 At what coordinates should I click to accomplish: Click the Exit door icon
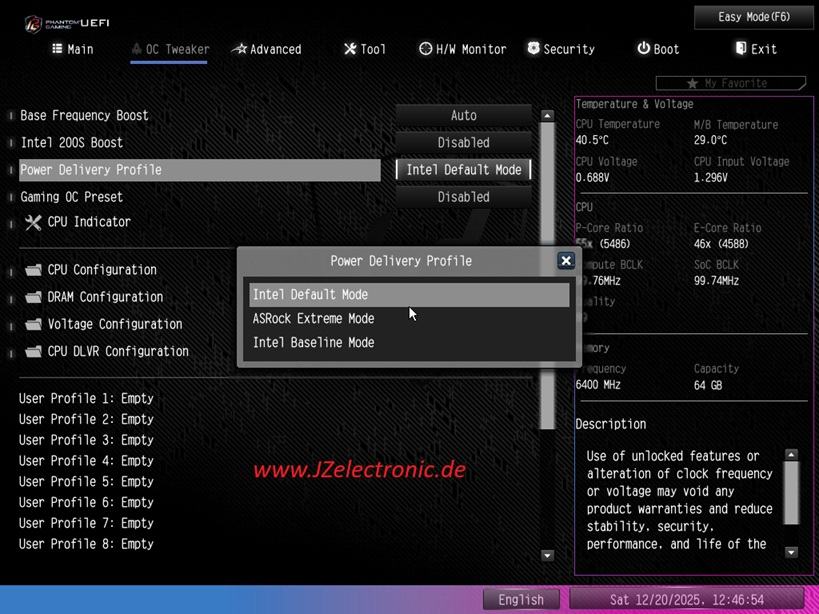741,49
